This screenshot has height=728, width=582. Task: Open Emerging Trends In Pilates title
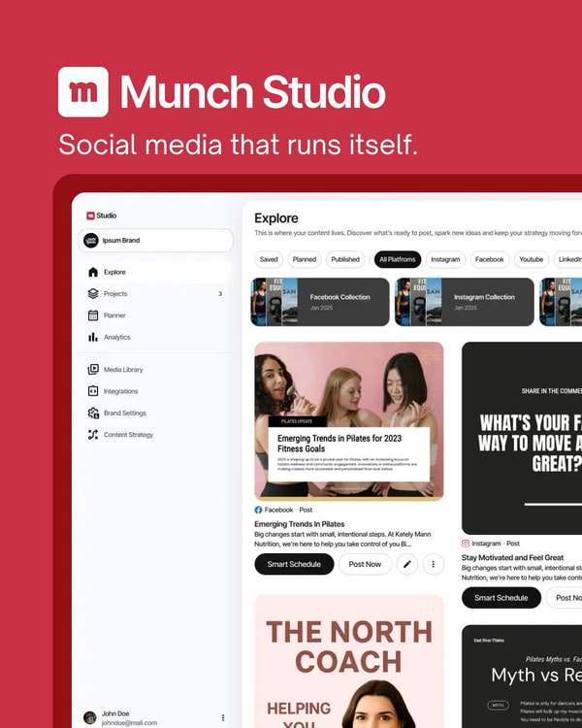pos(300,524)
